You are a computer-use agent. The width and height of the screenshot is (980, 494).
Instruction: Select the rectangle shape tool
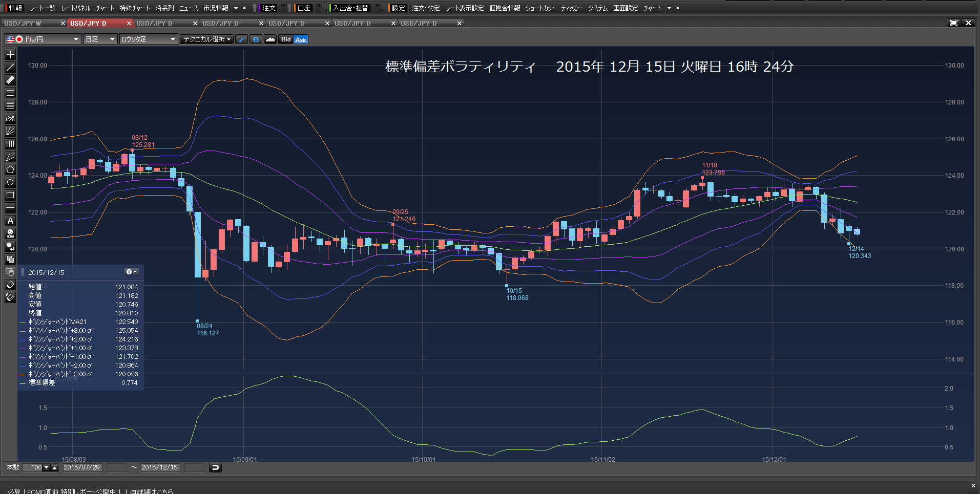click(10, 195)
